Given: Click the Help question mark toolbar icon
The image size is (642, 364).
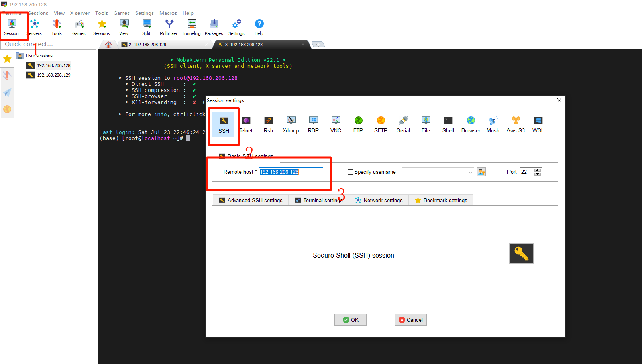Looking at the screenshot, I should [x=259, y=27].
